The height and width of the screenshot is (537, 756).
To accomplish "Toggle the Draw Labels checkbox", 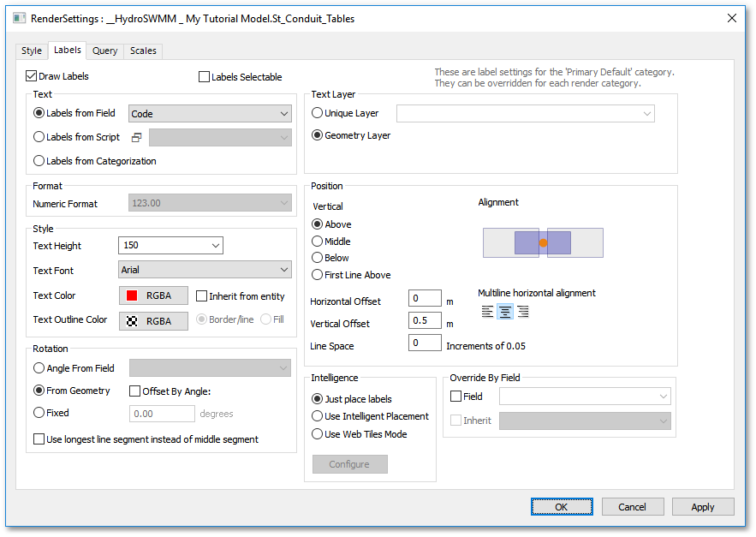I will tap(32, 75).
